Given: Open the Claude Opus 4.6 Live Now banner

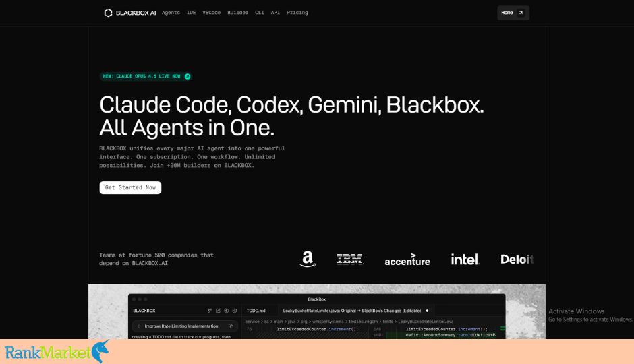Looking at the screenshot, I should point(146,76).
